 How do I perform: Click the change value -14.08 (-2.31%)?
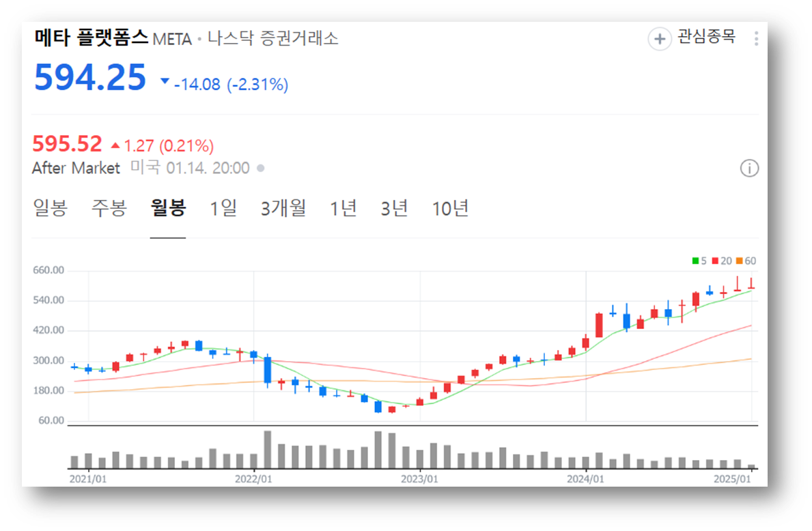[231, 84]
